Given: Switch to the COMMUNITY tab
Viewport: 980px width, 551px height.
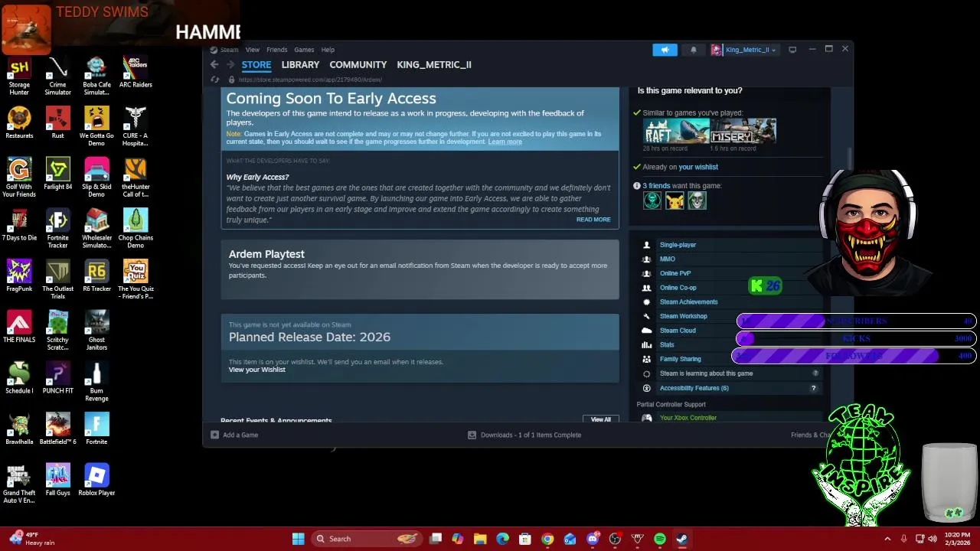Looking at the screenshot, I should 358,65.
